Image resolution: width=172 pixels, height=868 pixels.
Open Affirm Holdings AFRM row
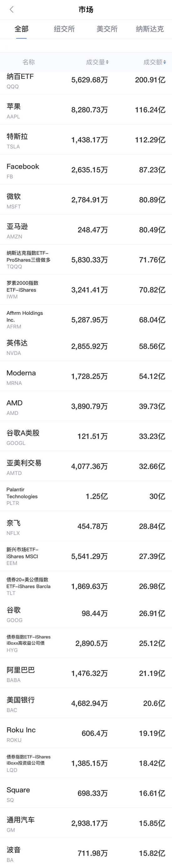pos(86,320)
